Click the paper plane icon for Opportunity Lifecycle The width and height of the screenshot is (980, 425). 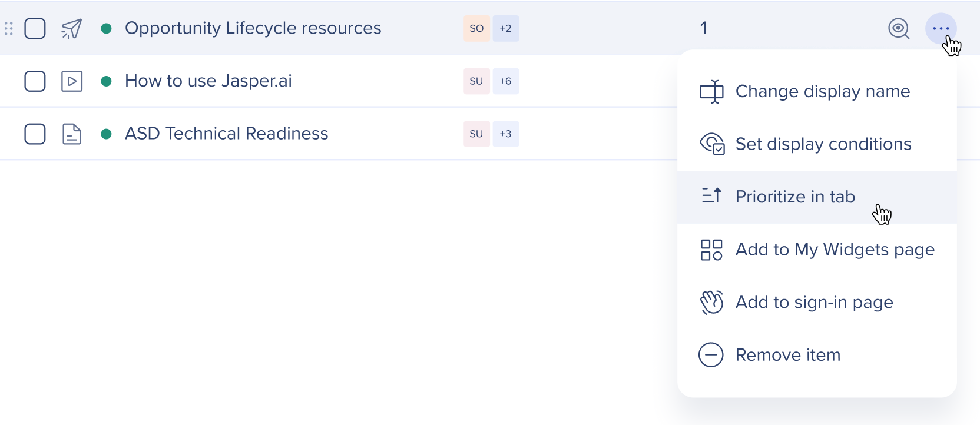tap(72, 28)
